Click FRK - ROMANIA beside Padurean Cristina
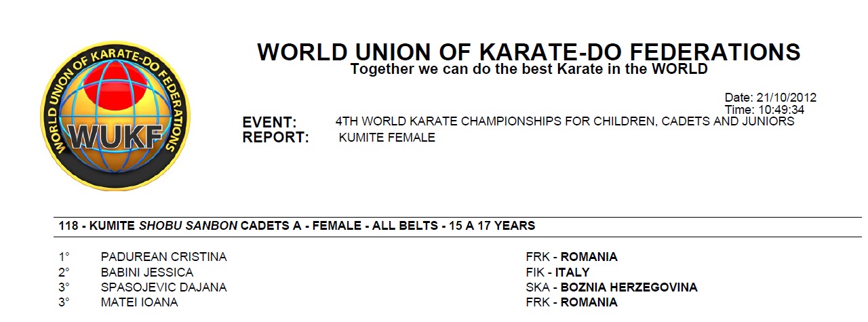The width and height of the screenshot is (868, 322). [572, 257]
